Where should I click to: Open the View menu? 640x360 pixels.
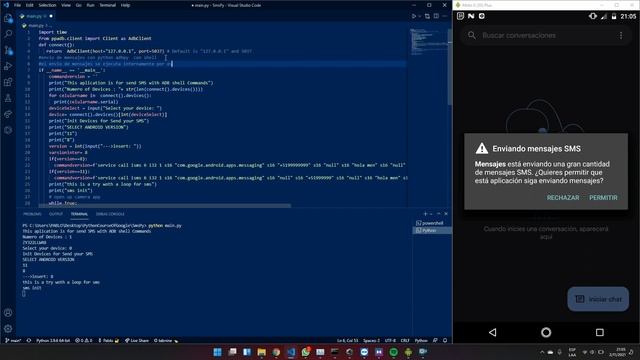click(66, 5)
